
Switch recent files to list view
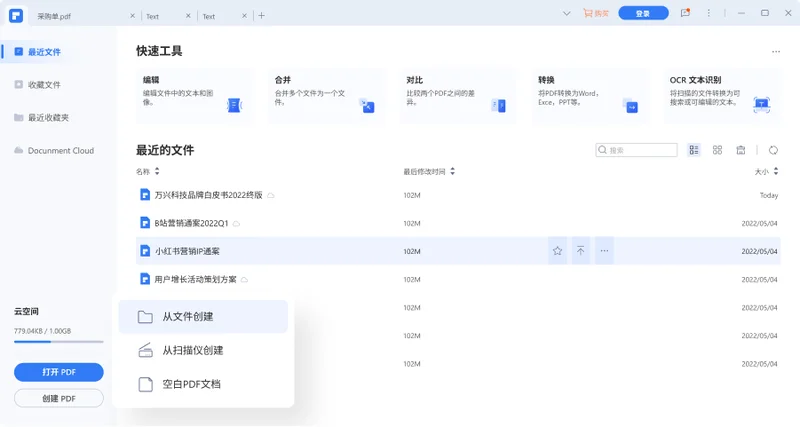coord(694,150)
